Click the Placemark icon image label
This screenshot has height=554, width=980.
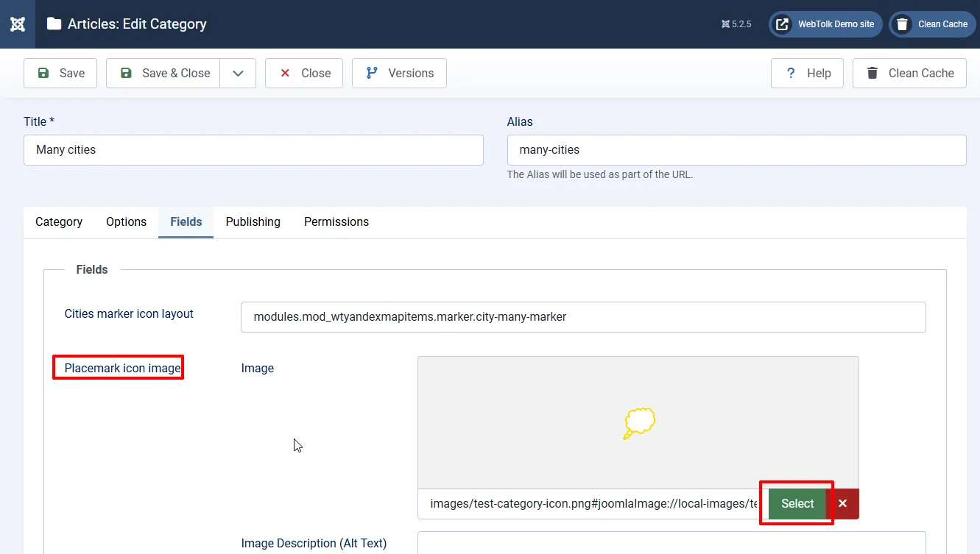click(x=122, y=368)
